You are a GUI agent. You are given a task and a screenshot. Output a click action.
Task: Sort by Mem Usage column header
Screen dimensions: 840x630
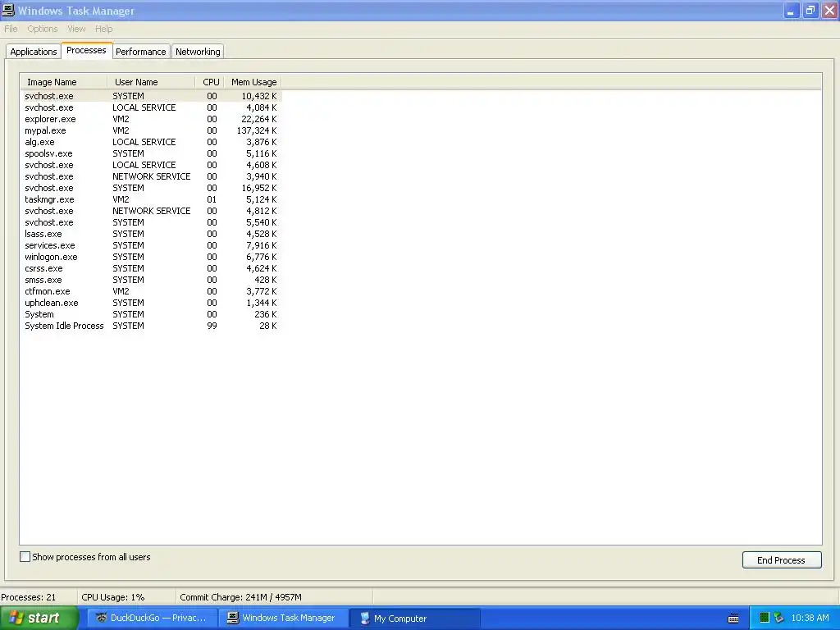pos(253,82)
